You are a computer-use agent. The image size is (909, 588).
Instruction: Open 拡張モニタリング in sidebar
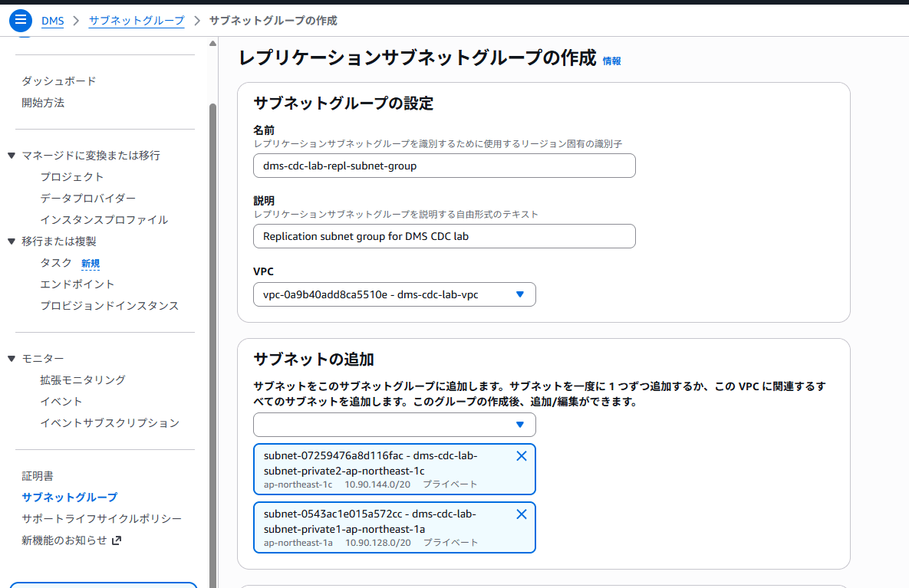82,380
